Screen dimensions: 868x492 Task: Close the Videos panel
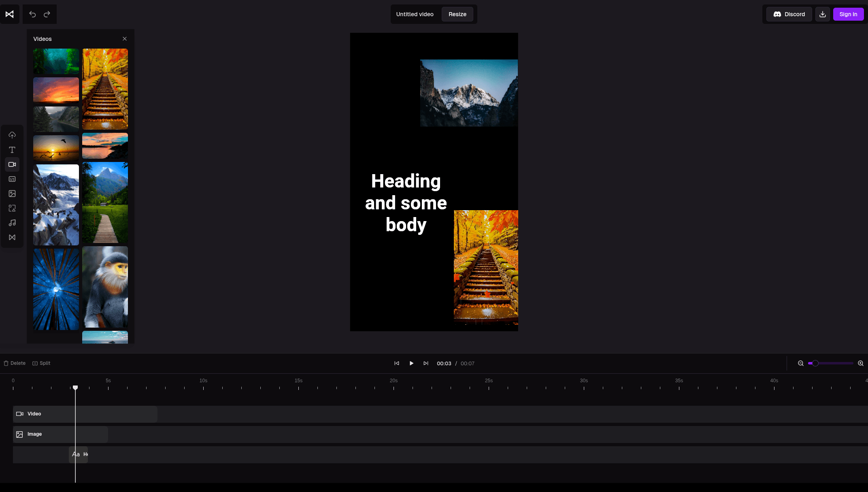125,38
